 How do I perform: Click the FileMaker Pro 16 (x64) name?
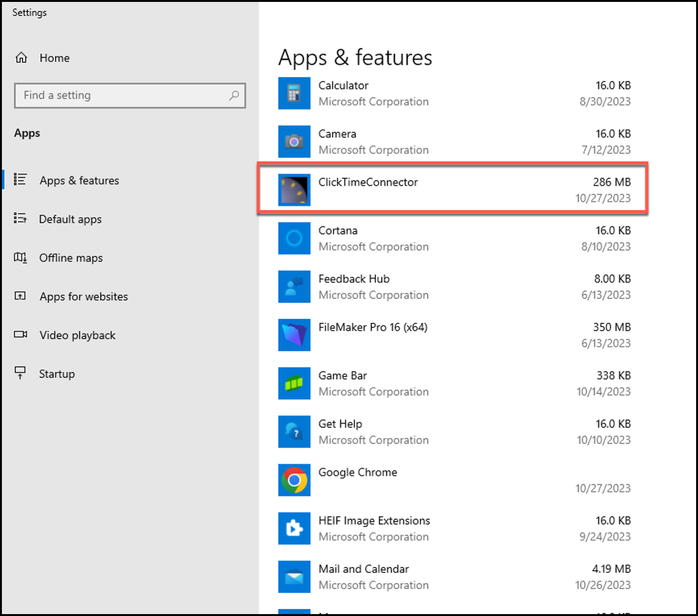tap(373, 327)
